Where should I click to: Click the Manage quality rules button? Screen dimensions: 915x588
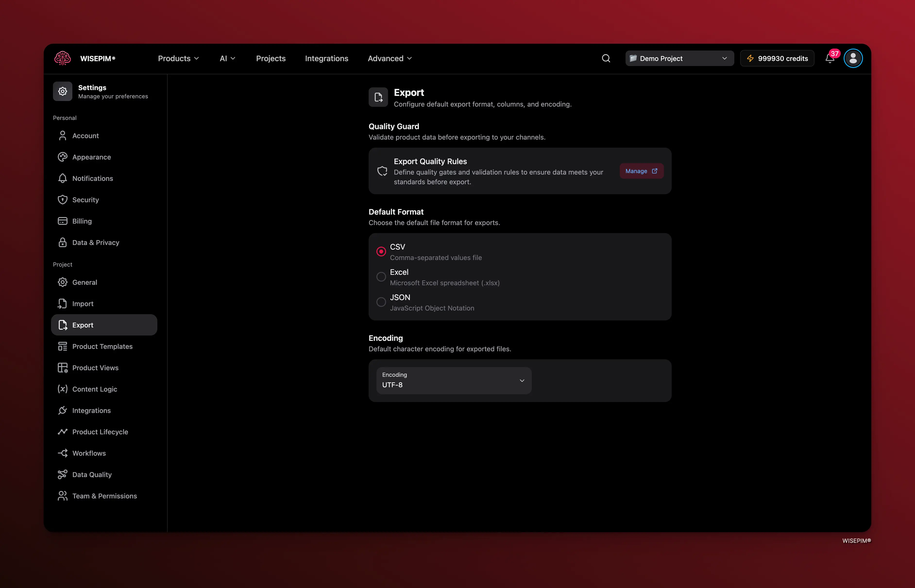[641, 171]
